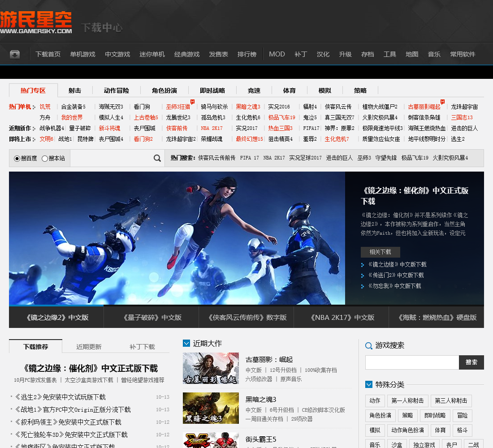Viewport: 493px width, 448px height.
Task: Switch to 角色扮演 category tab
Action: [x=164, y=90]
